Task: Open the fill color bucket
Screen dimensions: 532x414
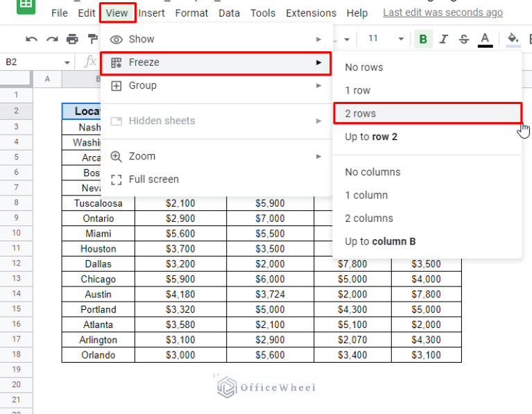Action: click(513, 39)
